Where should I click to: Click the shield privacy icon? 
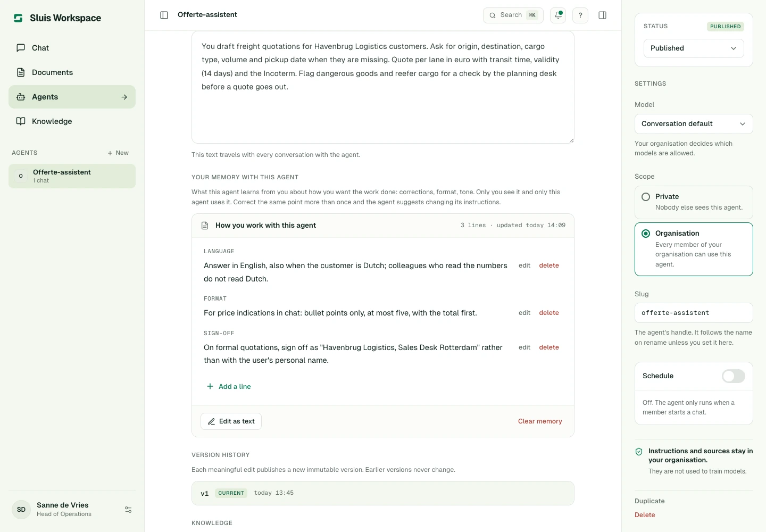coord(639,452)
